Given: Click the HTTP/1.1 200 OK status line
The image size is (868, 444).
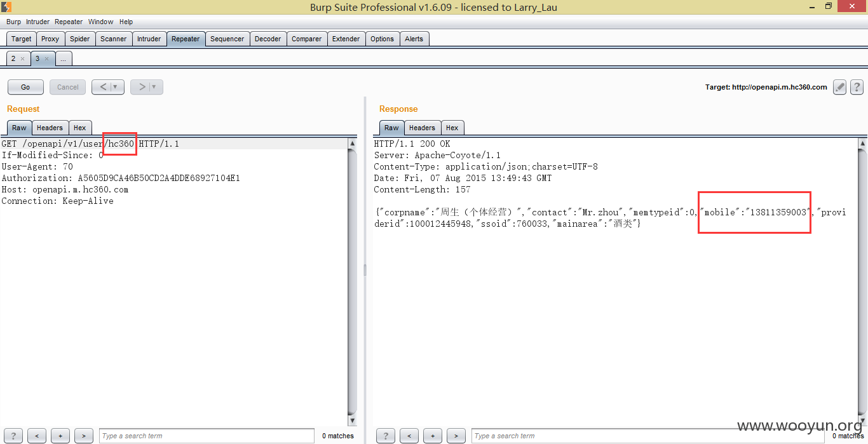Looking at the screenshot, I should click(412, 144).
